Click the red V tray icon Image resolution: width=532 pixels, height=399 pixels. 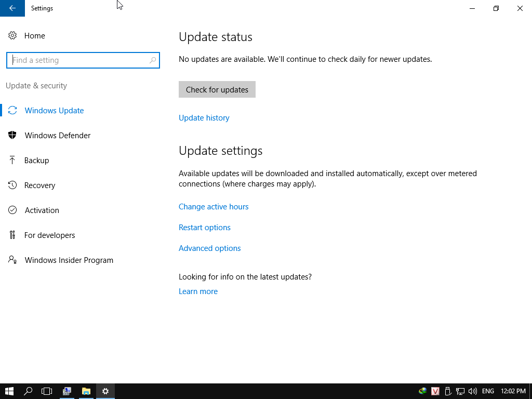click(x=435, y=391)
